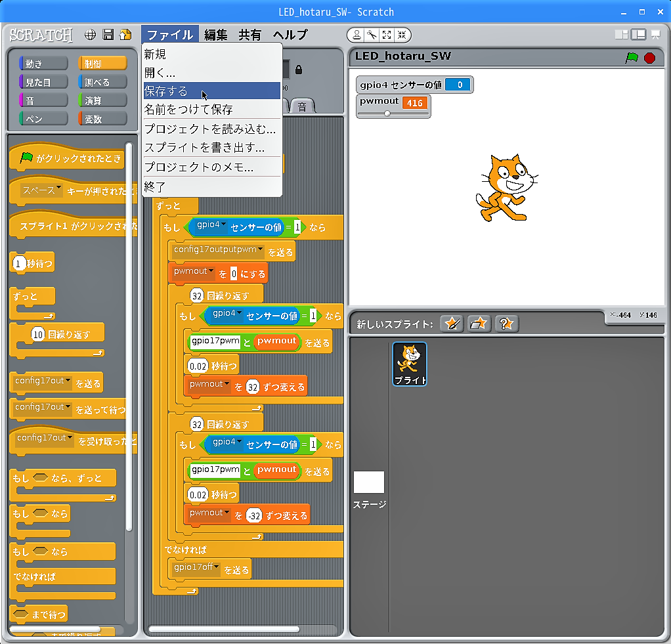Open the 調べる blocks category
This screenshot has height=644, width=671.
(x=102, y=81)
